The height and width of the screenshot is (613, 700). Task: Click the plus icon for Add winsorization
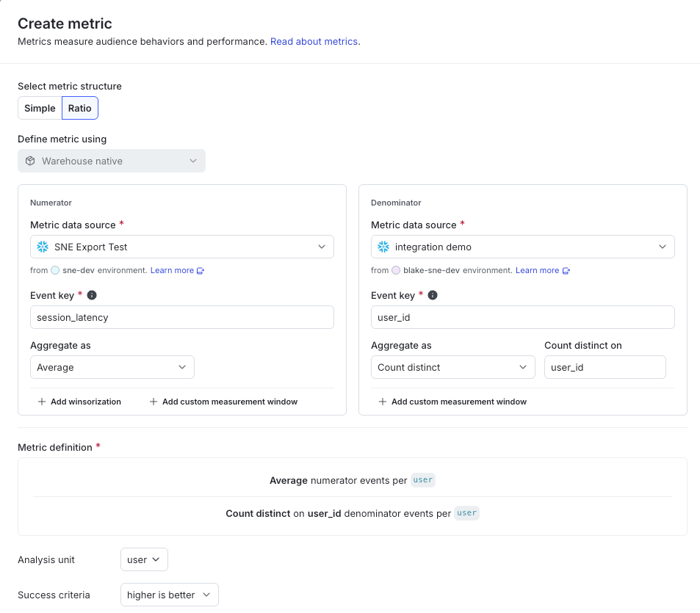click(x=42, y=402)
